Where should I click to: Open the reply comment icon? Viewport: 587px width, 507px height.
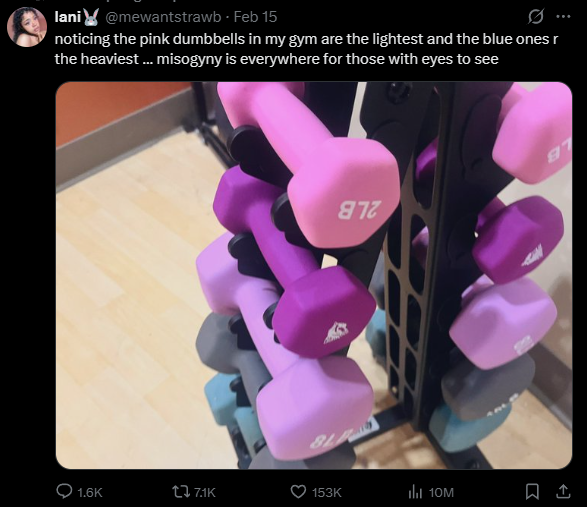tap(64, 491)
